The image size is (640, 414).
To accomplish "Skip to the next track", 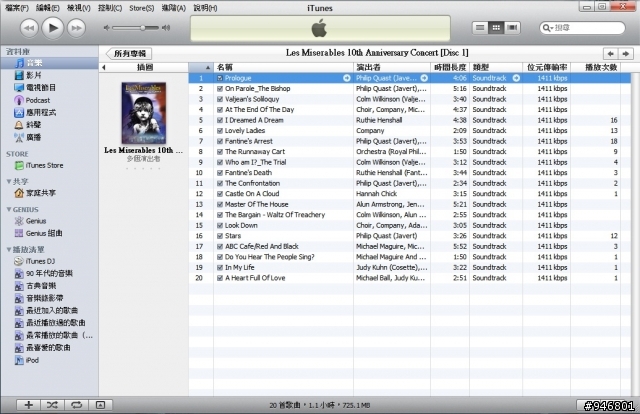I will [76, 28].
